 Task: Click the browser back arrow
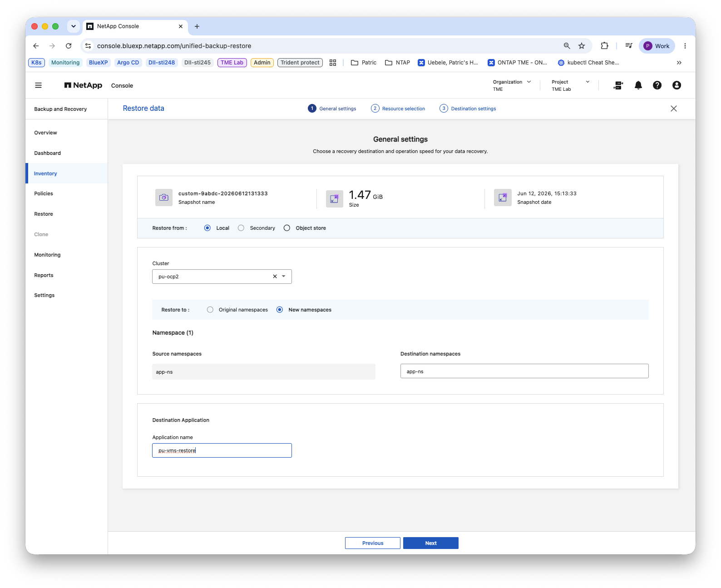[36, 46]
